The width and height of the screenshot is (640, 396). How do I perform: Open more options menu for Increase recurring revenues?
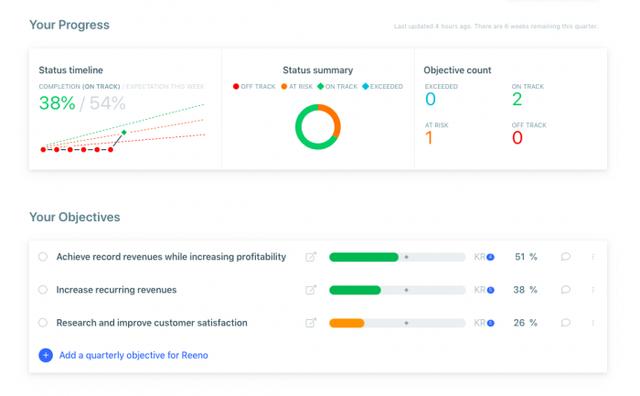[x=593, y=290]
